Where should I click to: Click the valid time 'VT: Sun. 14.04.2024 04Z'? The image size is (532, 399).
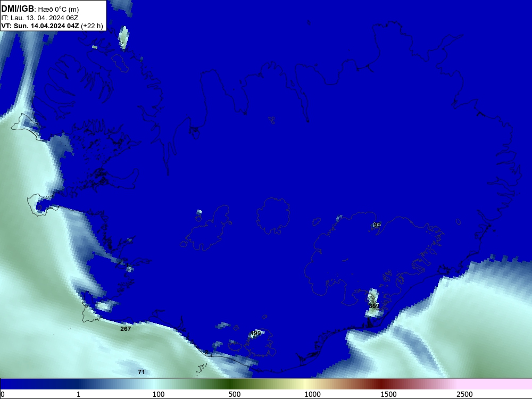coord(40,26)
